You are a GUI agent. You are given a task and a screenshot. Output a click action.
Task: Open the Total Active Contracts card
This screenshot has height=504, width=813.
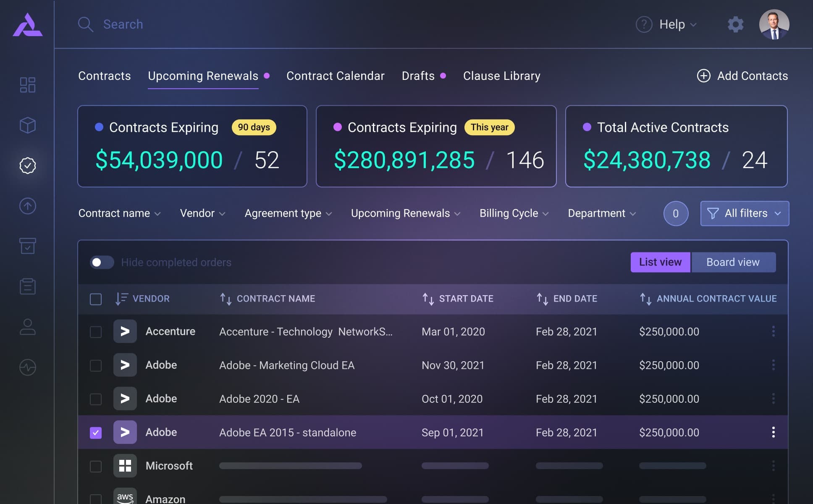[676, 146]
